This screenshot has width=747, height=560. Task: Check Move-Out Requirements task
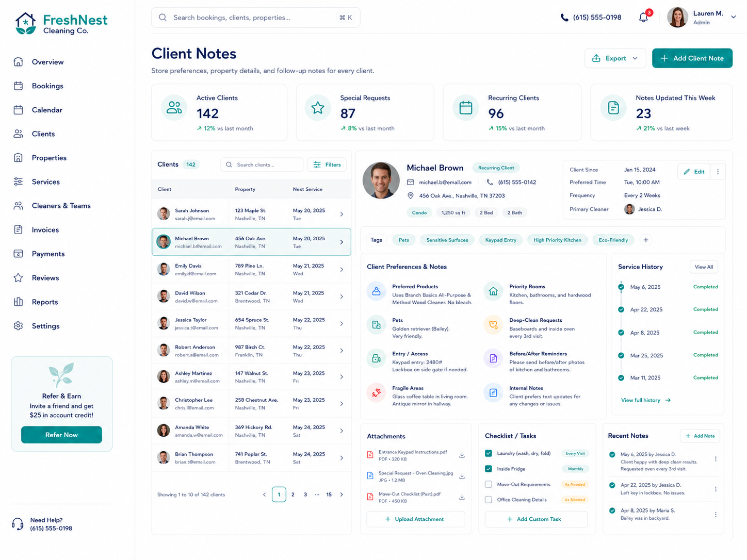coord(488,484)
